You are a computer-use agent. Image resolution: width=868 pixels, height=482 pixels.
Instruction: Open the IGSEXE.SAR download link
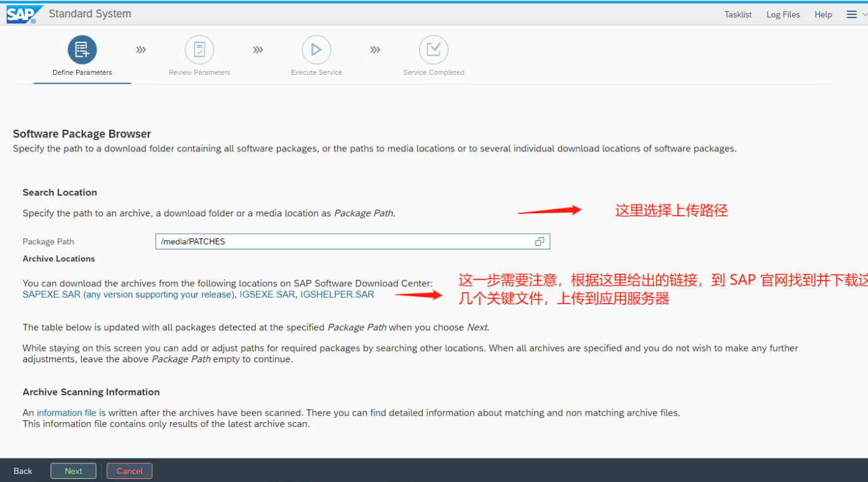click(267, 294)
